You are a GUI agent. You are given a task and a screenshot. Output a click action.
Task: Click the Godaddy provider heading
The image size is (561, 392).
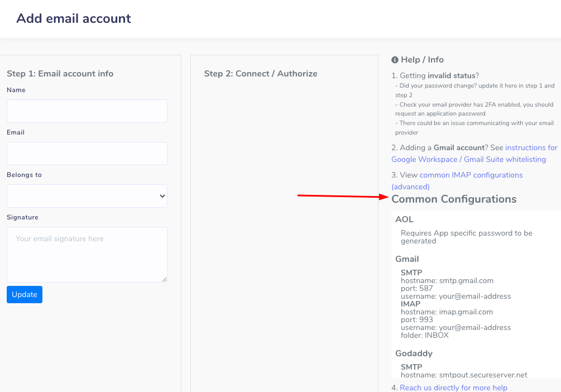point(414,353)
